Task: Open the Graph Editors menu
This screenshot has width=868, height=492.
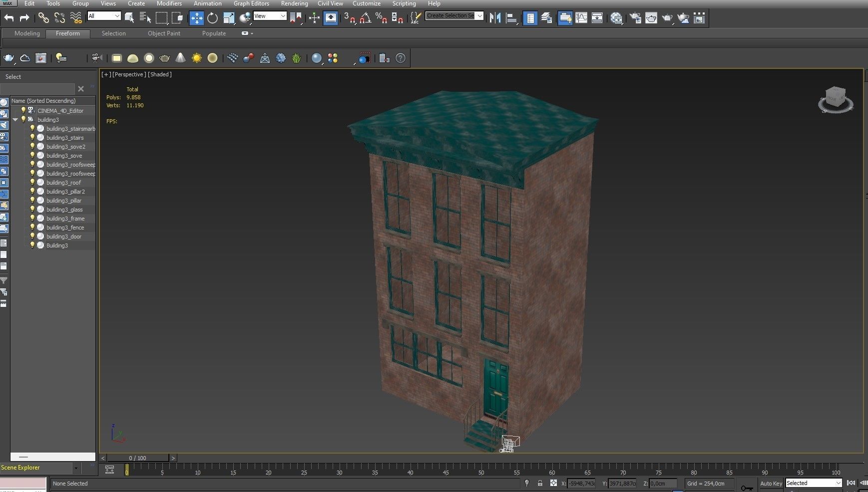Action: point(251,3)
